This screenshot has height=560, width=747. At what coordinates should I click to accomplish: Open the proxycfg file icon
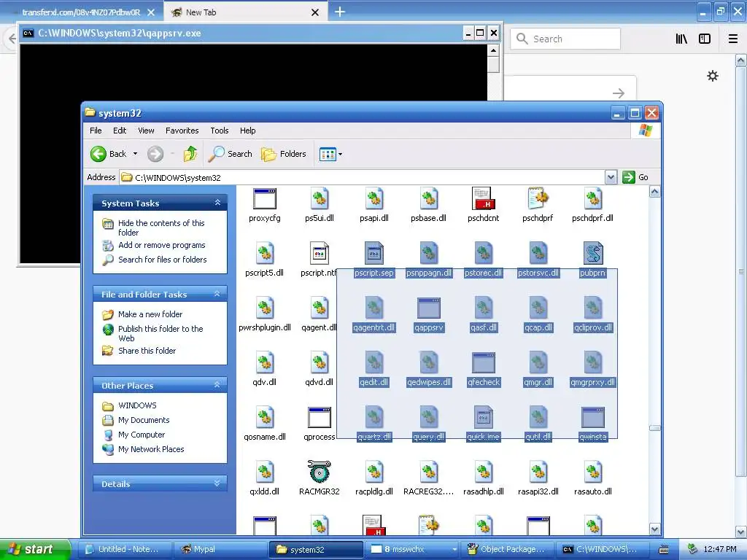click(264, 198)
